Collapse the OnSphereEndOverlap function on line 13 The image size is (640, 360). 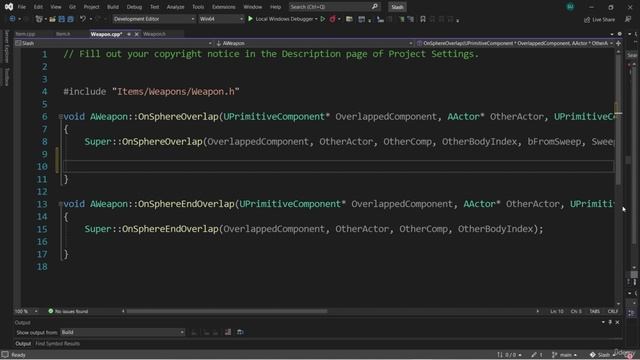pyautogui.click(x=60, y=204)
